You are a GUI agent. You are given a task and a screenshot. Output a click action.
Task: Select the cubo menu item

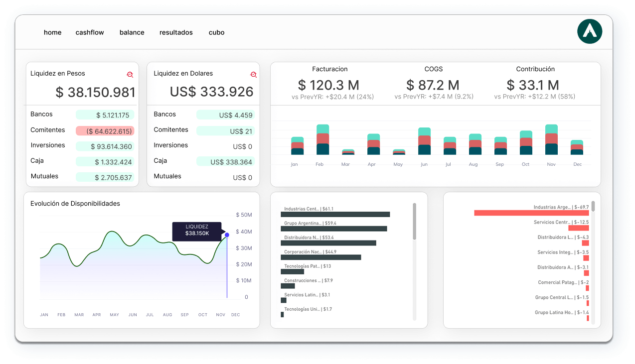tap(216, 32)
